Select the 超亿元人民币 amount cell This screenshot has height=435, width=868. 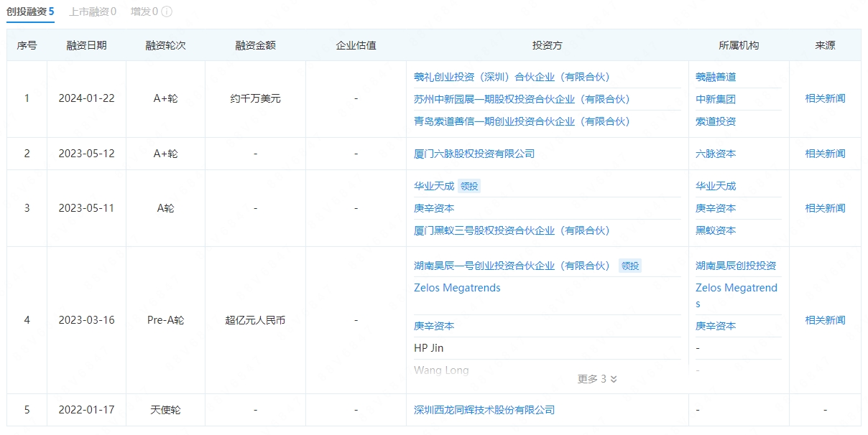point(255,320)
